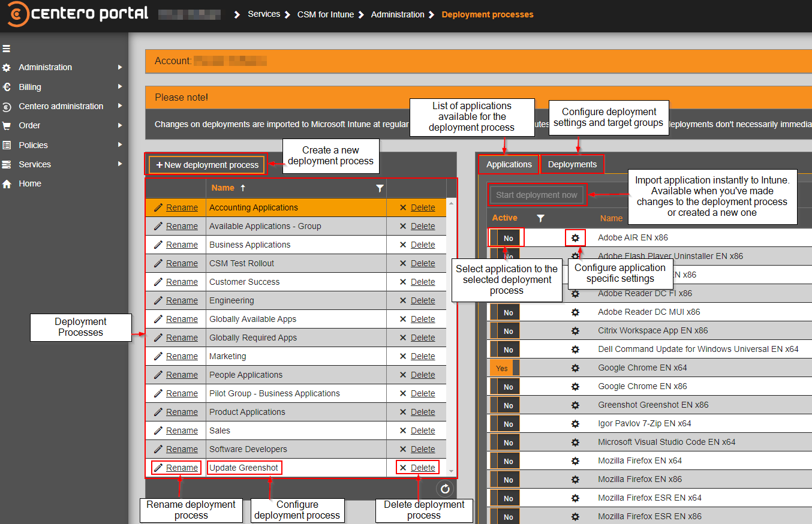Toggle Active switch for Dell Command Update
The image size is (812, 524).
[x=505, y=350]
